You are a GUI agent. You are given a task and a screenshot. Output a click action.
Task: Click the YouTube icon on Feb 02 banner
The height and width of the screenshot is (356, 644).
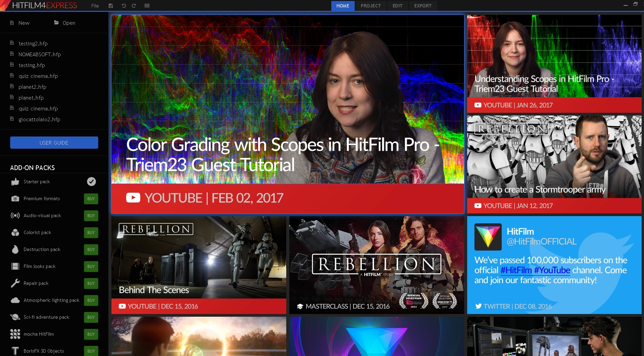133,198
